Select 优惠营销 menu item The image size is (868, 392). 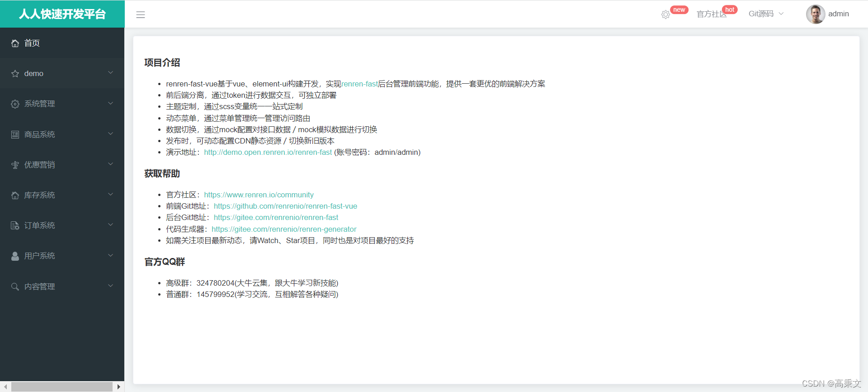point(62,165)
